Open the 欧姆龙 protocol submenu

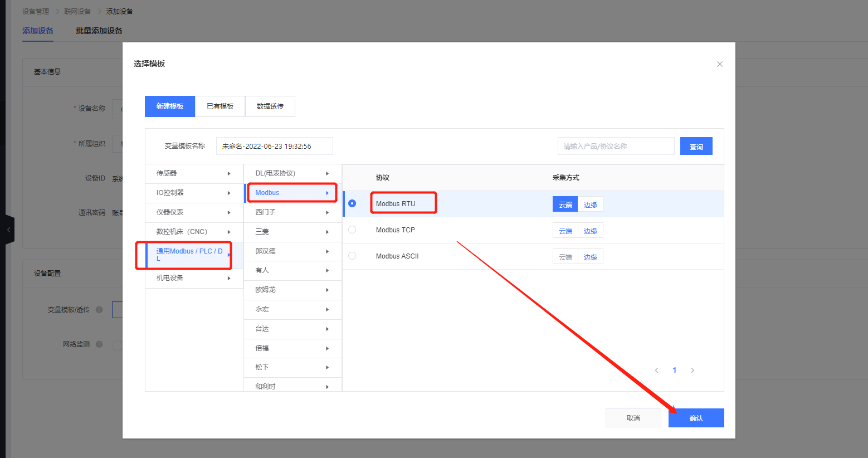(292, 290)
